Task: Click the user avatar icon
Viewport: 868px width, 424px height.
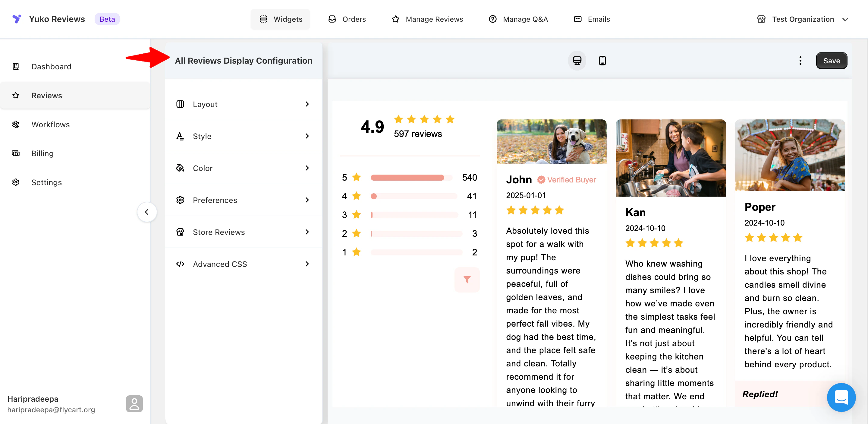Action: 134,403
